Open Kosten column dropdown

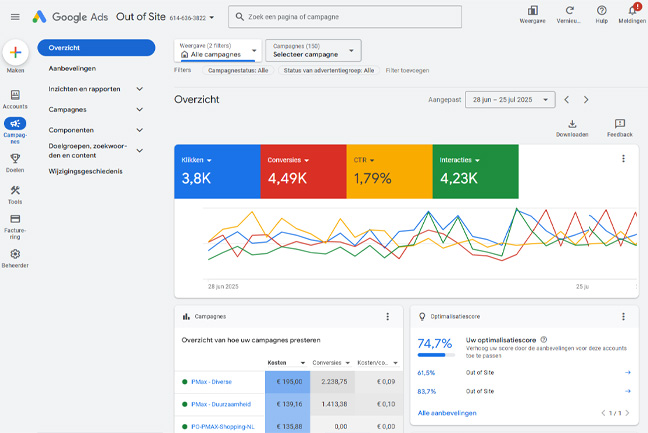point(303,363)
